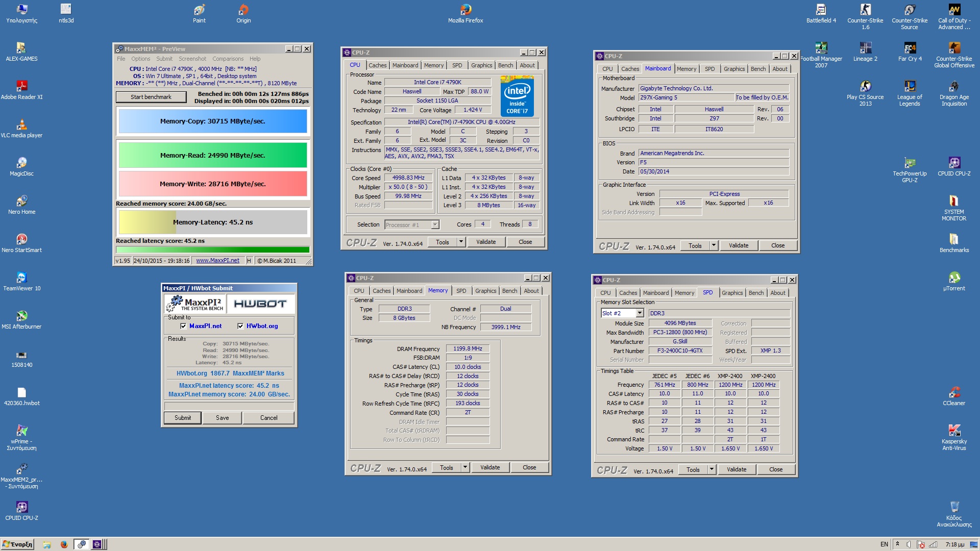Image resolution: width=980 pixels, height=551 pixels.
Task: Click the Memory-Copy result bar
Action: pyautogui.click(x=213, y=121)
